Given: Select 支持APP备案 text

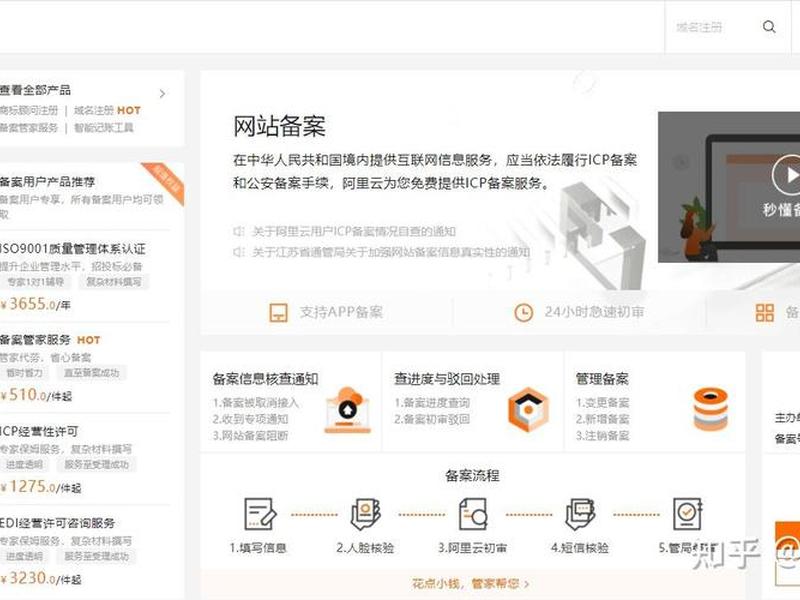Looking at the screenshot, I should pos(341,312).
